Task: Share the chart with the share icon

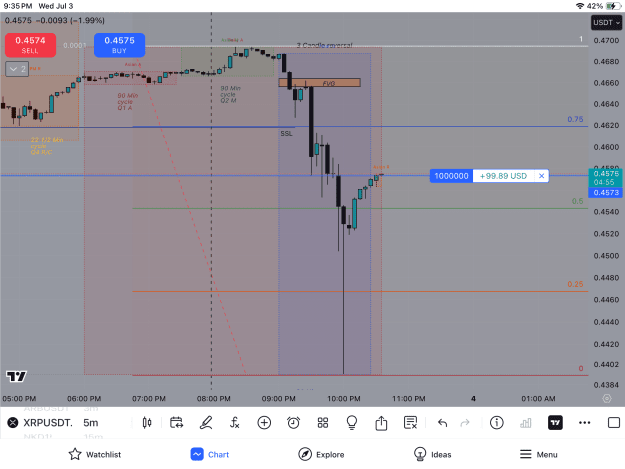Action: coord(381,422)
